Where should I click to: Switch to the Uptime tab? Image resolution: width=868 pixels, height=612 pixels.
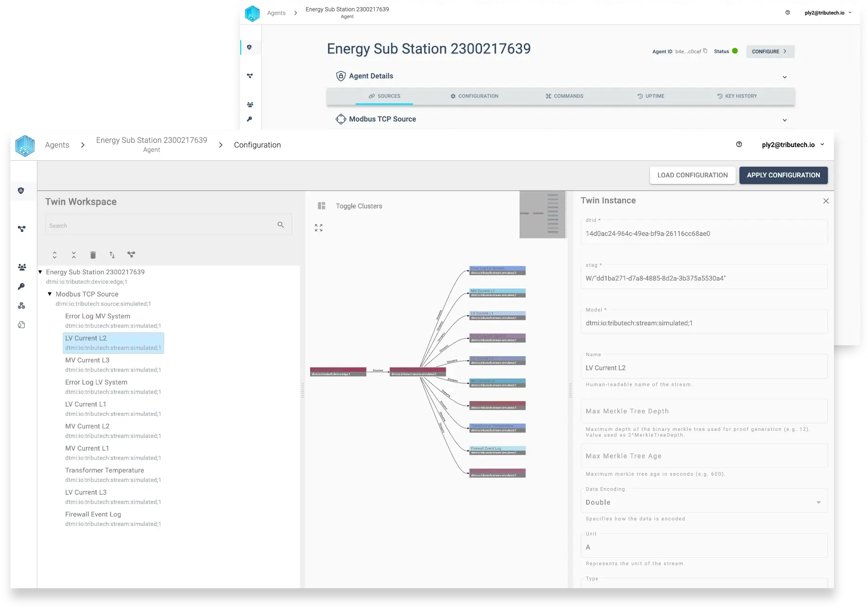point(651,96)
